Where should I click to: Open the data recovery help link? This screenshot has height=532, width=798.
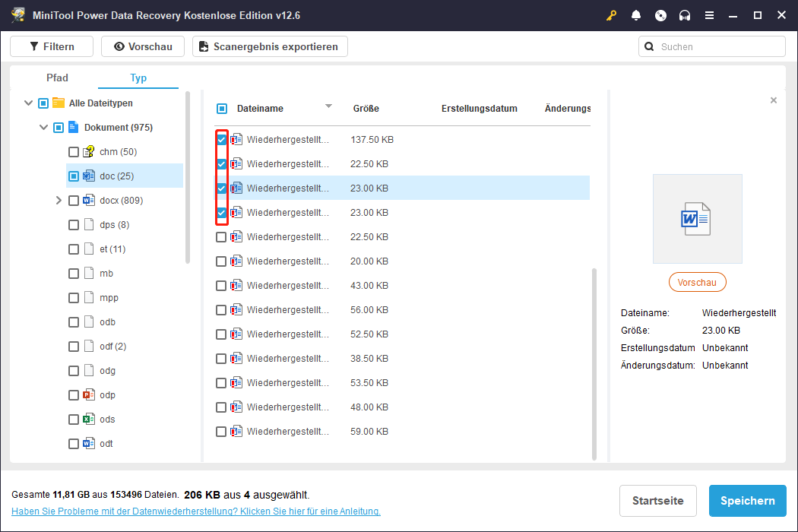pos(196,511)
